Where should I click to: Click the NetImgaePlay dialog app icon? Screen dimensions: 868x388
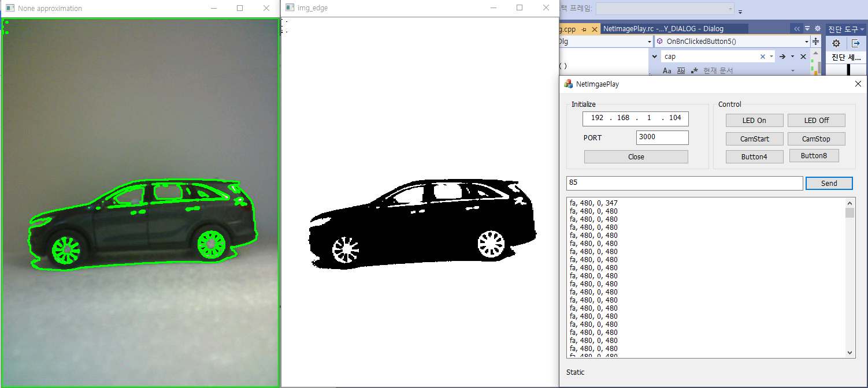point(568,84)
